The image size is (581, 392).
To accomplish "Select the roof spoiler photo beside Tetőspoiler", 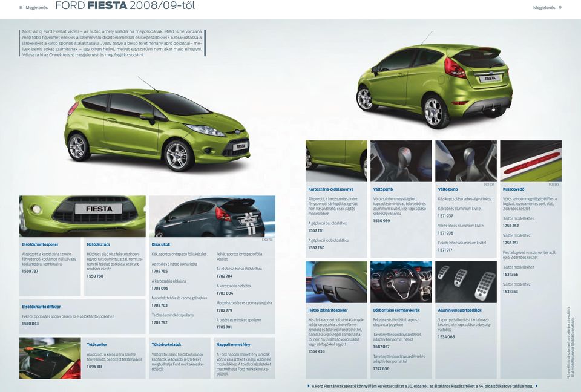I will pos(50,358).
